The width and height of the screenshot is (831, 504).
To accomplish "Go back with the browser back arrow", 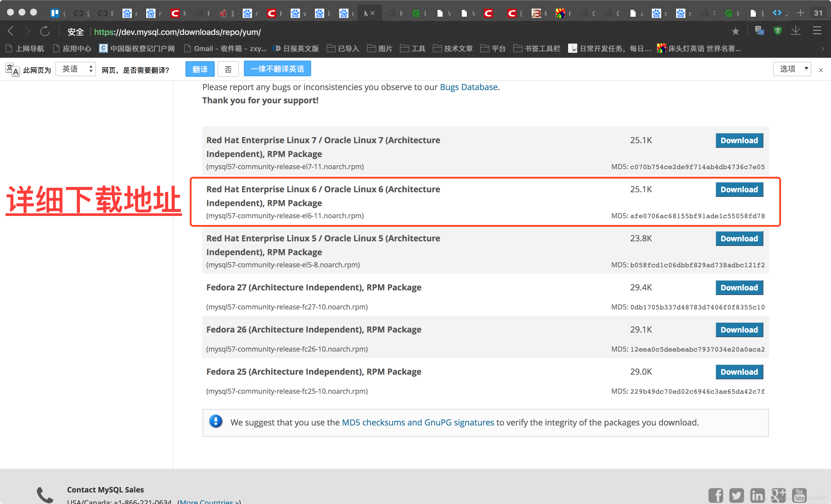I will pyautogui.click(x=11, y=31).
